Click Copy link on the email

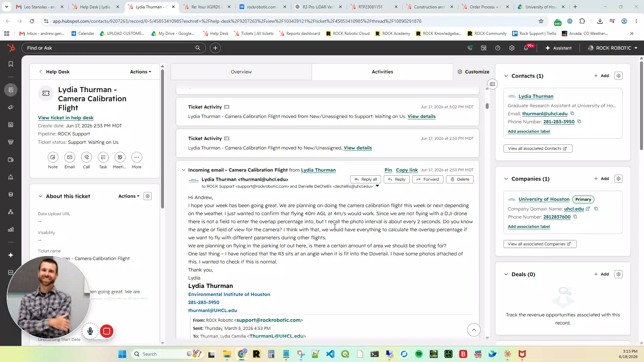[x=407, y=170]
